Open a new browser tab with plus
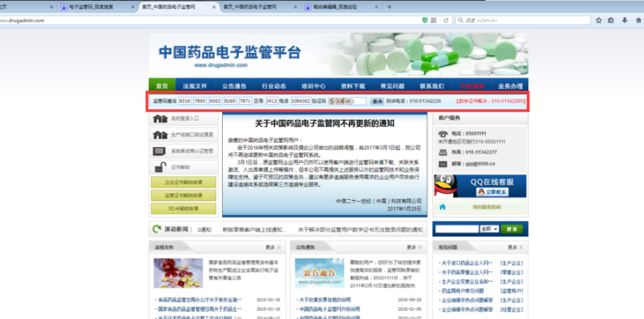This screenshot has width=644, height=319. (390, 7)
